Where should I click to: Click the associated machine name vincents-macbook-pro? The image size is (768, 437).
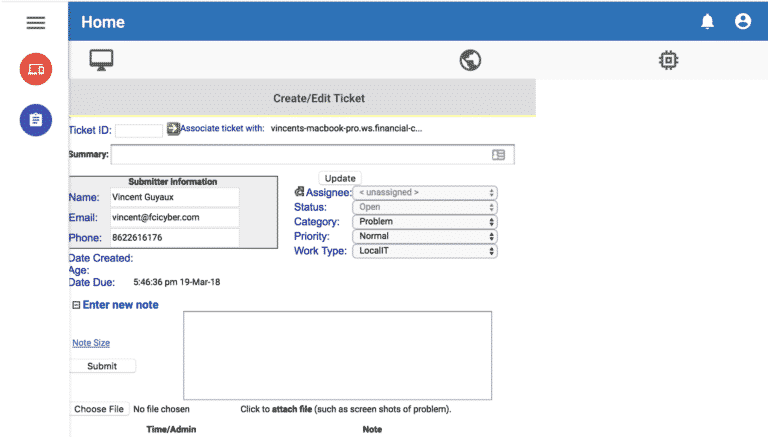346,128
